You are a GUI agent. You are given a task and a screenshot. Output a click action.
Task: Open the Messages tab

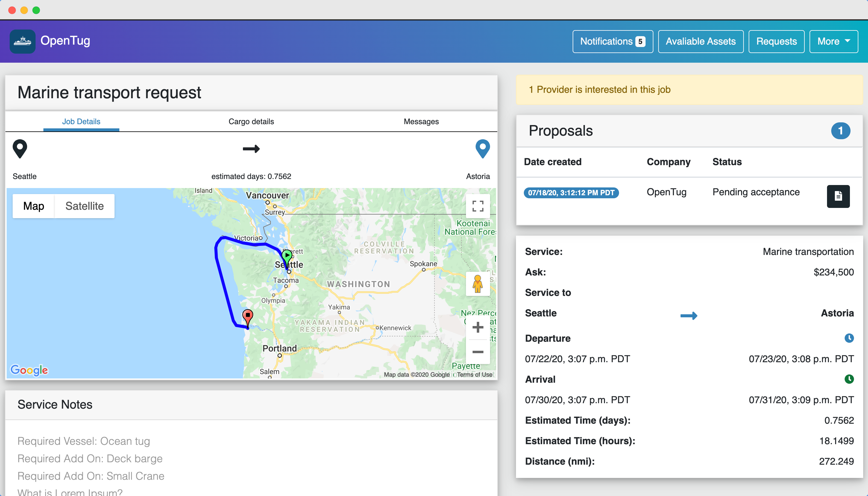(421, 121)
